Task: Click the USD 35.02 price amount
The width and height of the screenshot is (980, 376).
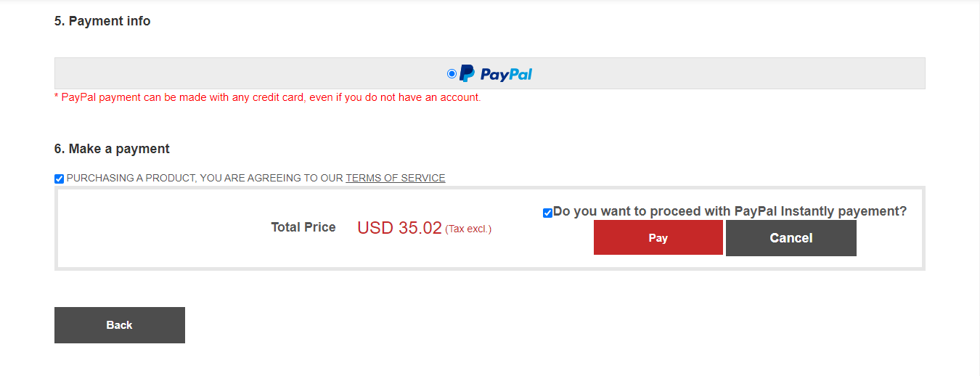Action: click(x=399, y=228)
